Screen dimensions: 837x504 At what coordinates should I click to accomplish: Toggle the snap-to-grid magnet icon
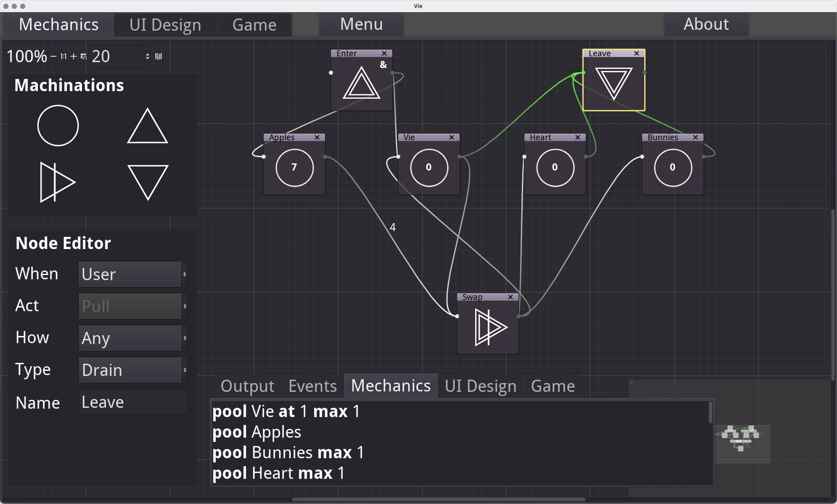pyautogui.click(x=83, y=56)
